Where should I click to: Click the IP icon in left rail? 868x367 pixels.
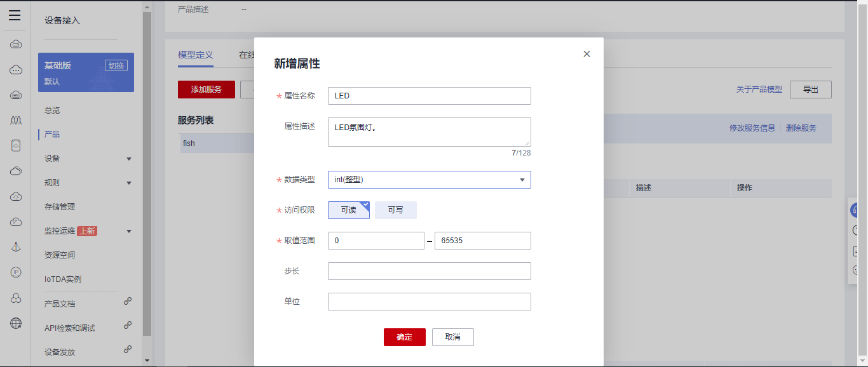(x=16, y=272)
